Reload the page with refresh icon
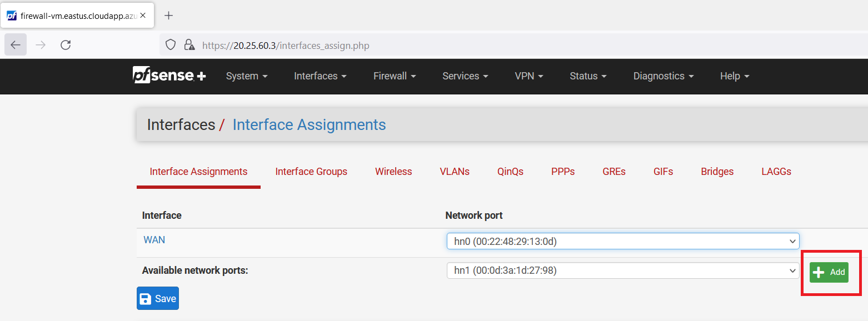 [66, 45]
